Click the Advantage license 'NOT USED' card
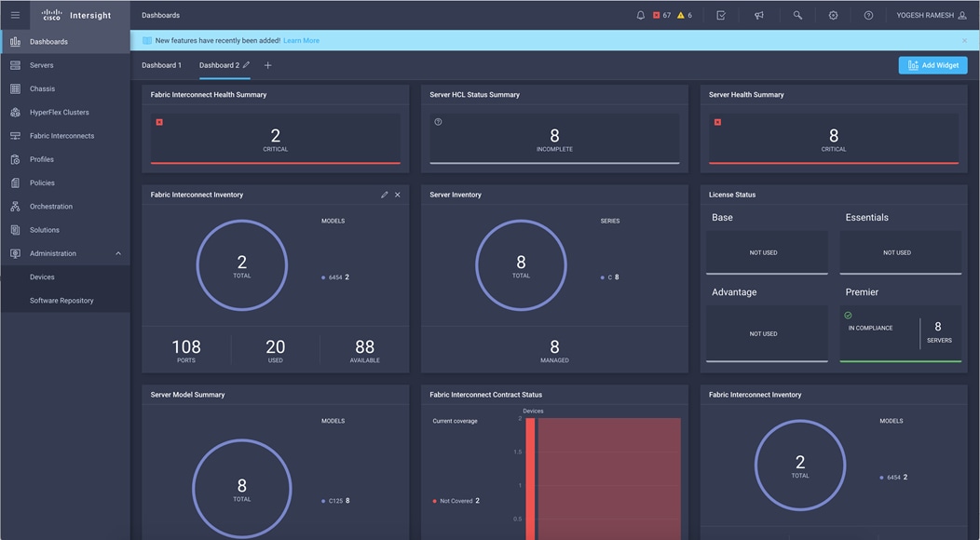Screen dimensions: 980x540 767,333
